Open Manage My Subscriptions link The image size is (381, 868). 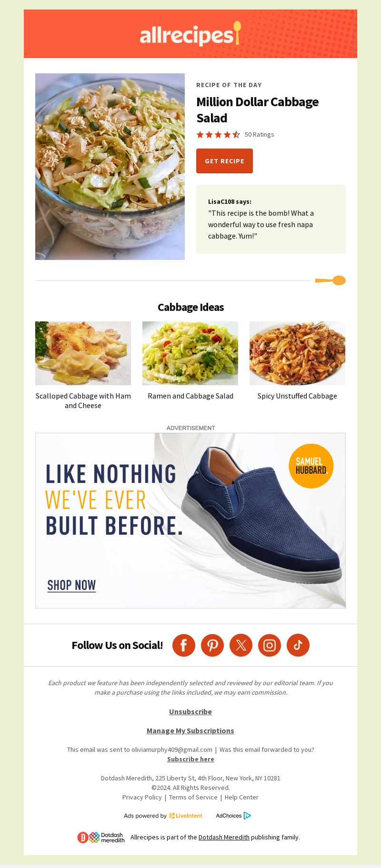pyautogui.click(x=190, y=730)
